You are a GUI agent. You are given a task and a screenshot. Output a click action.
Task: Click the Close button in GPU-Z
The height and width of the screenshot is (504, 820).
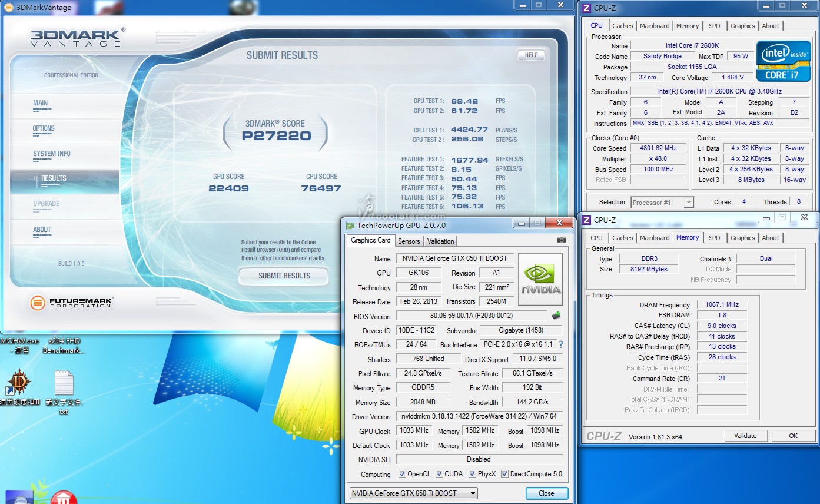click(x=546, y=493)
